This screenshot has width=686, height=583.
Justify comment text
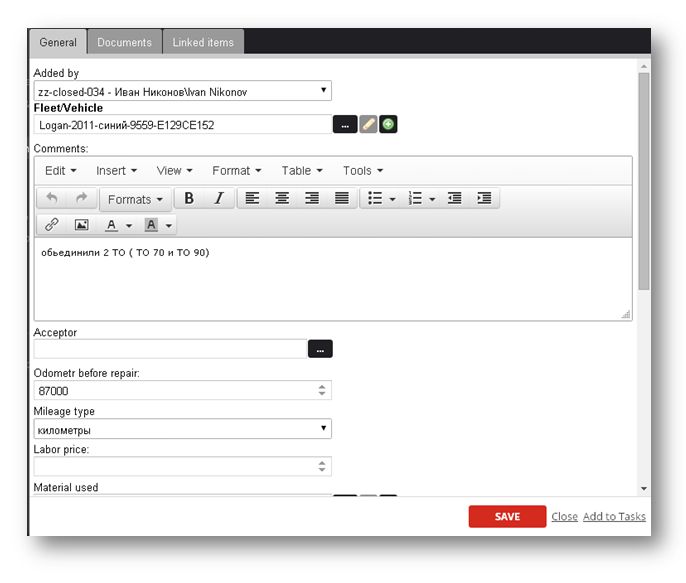pyautogui.click(x=342, y=199)
